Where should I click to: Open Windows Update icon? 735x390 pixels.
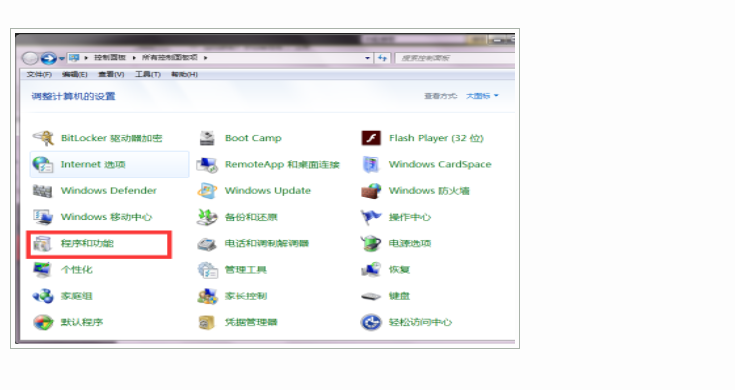click(x=207, y=191)
